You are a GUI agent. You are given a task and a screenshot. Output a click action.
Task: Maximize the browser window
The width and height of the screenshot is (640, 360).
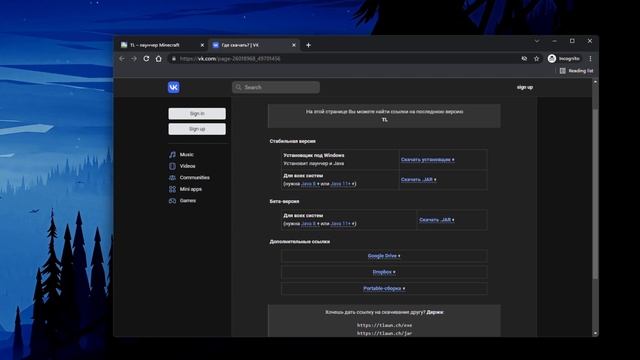coord(572,41)
